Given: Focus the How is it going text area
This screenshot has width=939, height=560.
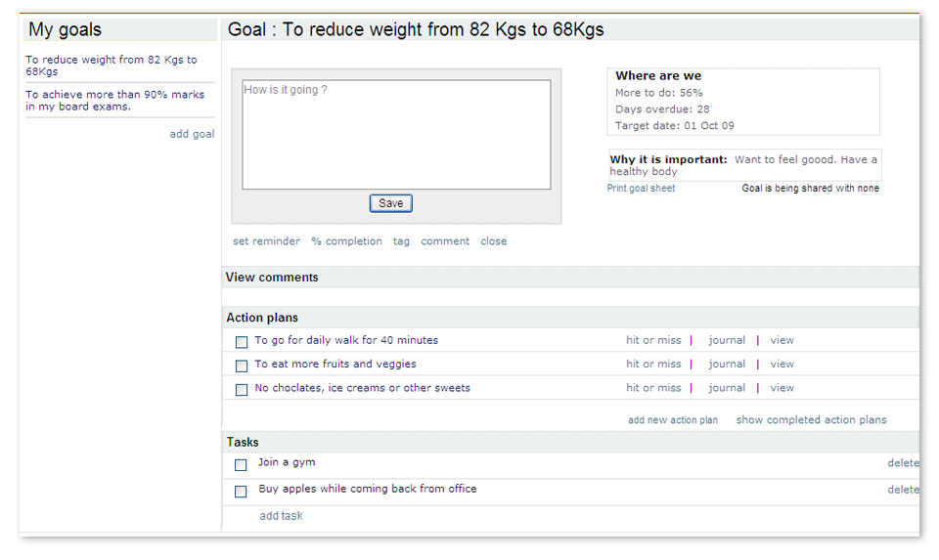Looking at the screenshot, I should pos(396,135).
